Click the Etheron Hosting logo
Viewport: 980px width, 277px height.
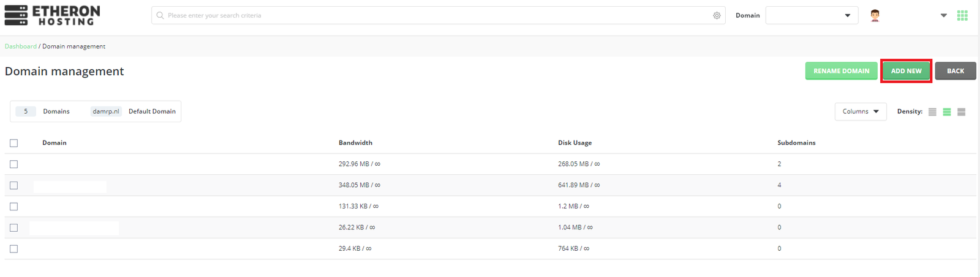(x=52, y=15)
